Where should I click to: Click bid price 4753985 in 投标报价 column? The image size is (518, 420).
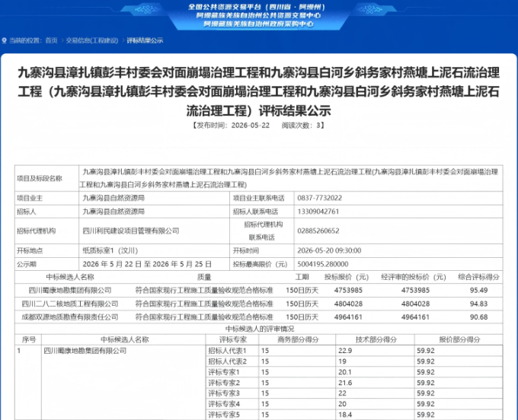tap(348, 291)
